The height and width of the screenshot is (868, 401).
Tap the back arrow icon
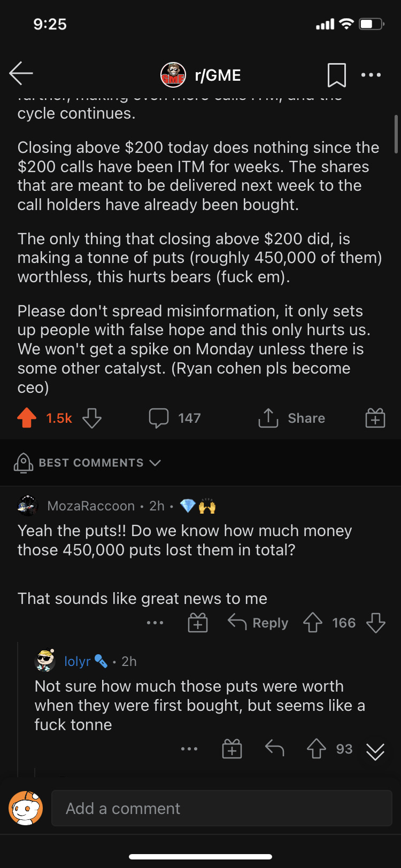[x=21, y=74]
